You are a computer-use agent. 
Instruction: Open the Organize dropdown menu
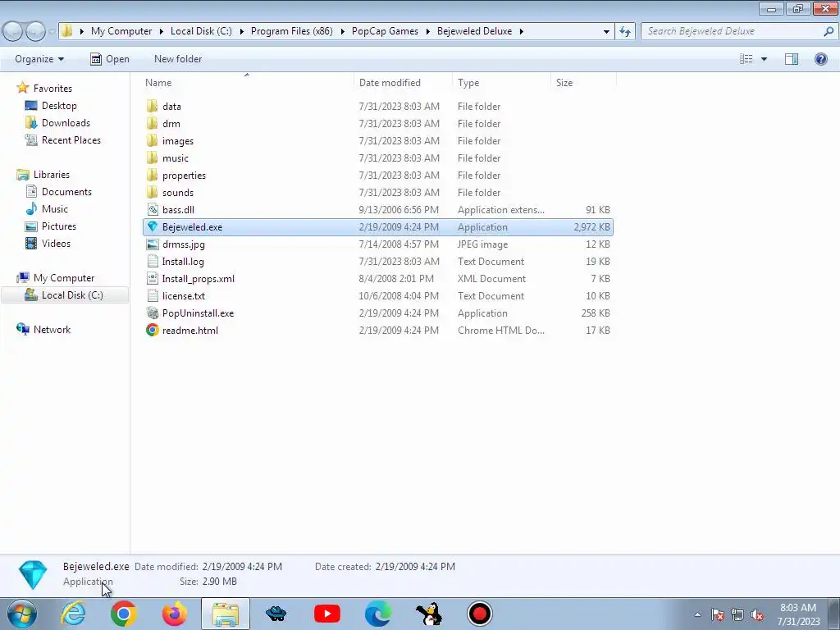pyautogui.click(x=39, y=59)
